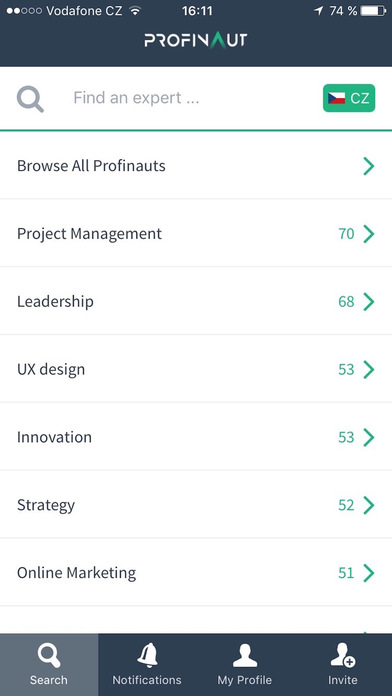Open the UX design category
Image resolution: width=392 pixels, height=696 pixels.
[x=196, y=369]
